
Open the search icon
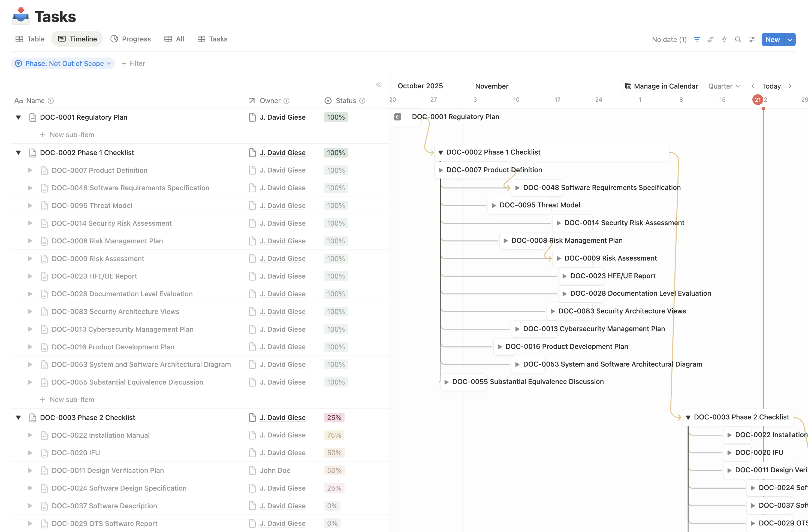pos(738,40)
